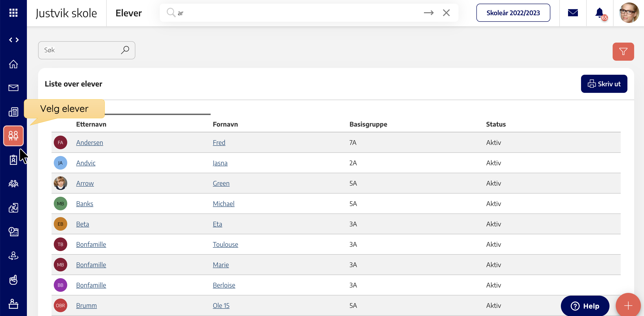
Task: Go to Home in sidebar
Action: [13, 64]
